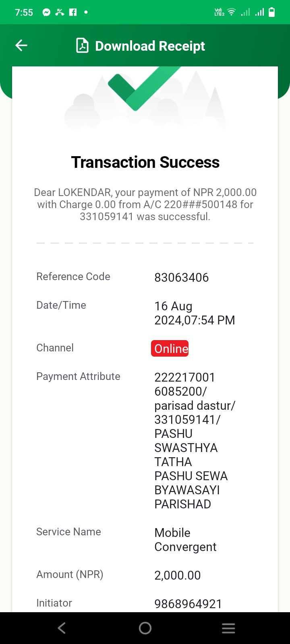Tap the PDF receipt icon
The height and width of the screenshot is (644, 290).
(82, 45)
